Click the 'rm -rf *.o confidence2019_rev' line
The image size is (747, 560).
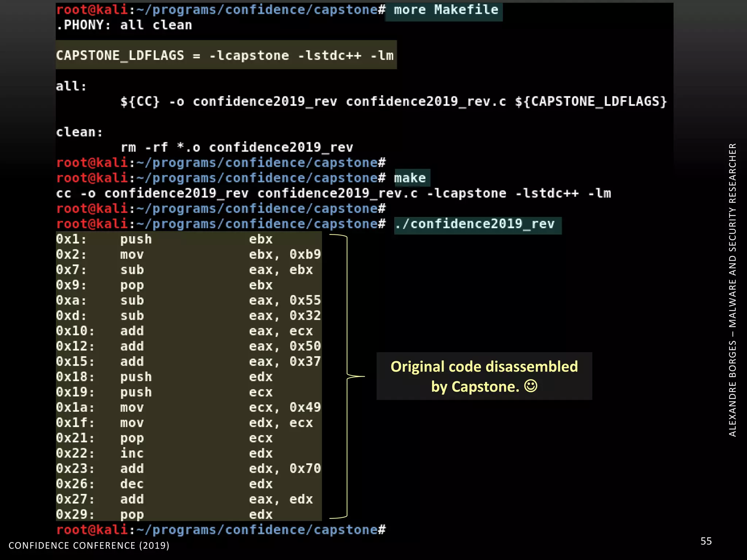click(x=237, y=147)
